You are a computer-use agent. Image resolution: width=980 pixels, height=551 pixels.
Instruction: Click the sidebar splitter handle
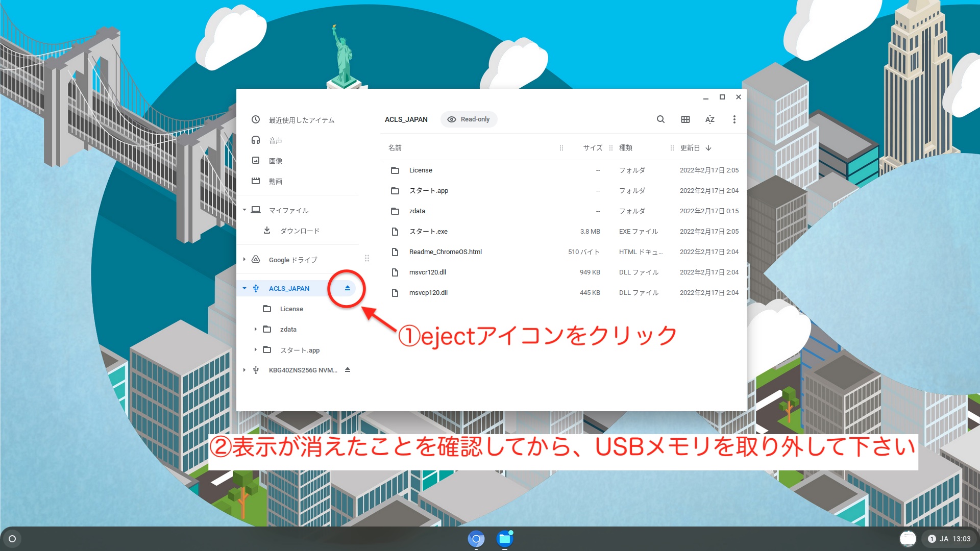[367, 258]
